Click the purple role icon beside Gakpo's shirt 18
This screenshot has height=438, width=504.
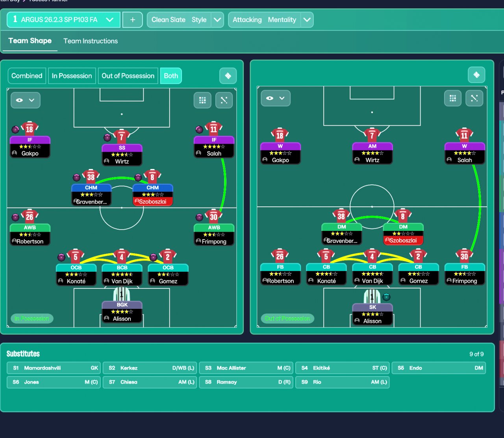[x=15, y=129]
